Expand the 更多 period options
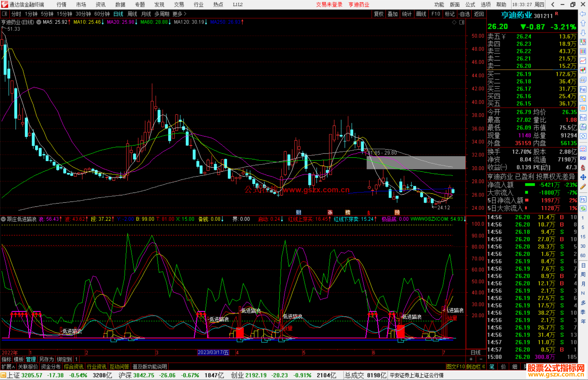 point(179,14)
